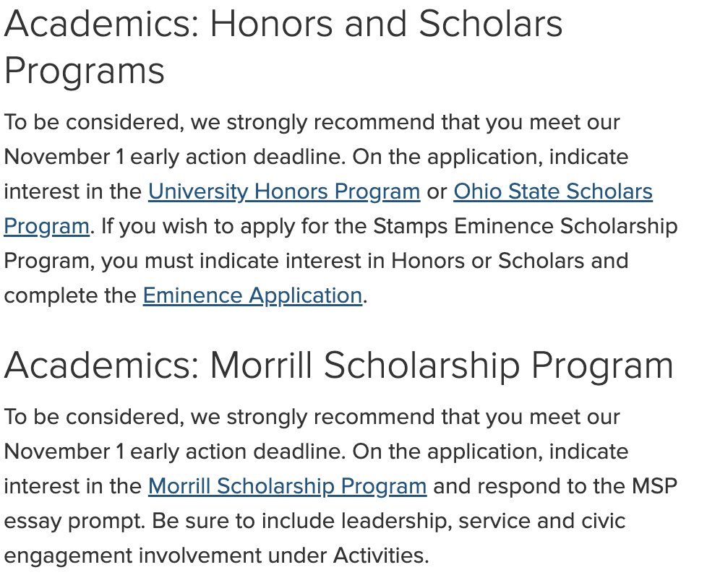Click 'and respond to the' after Morrill link
The width and height of the screenshot is (707, 588).
[x=529, y=486]
